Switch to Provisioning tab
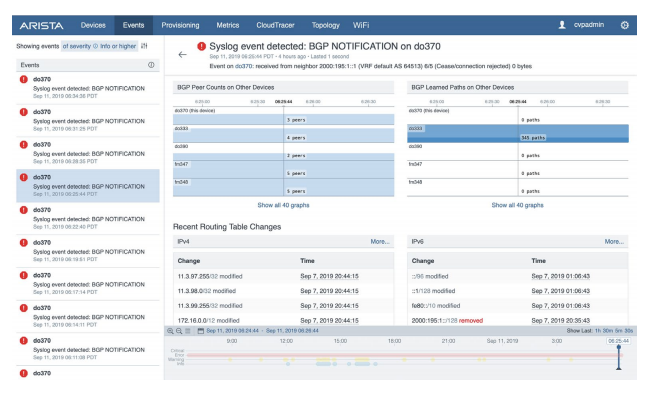Image resolution: width=650 pixels, height=400 pixels. pos(180,25)
